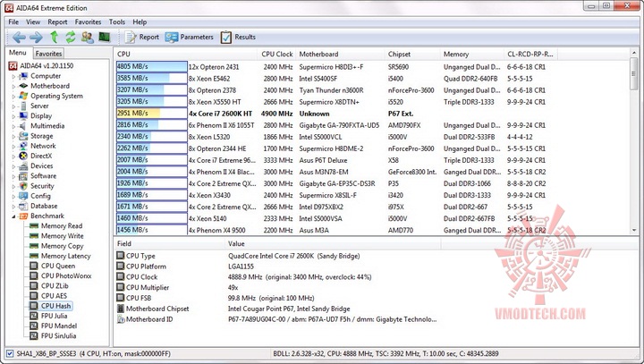Open the CPU AES benchmark
The height and width of the screenshot is (364, 644).
click(54, 296)
